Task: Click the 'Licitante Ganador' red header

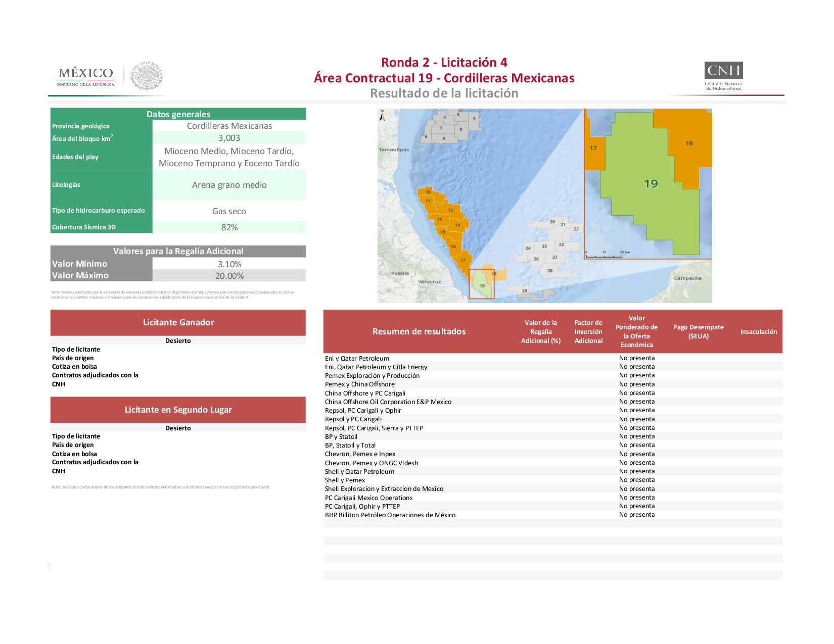Action: point(178,322)
